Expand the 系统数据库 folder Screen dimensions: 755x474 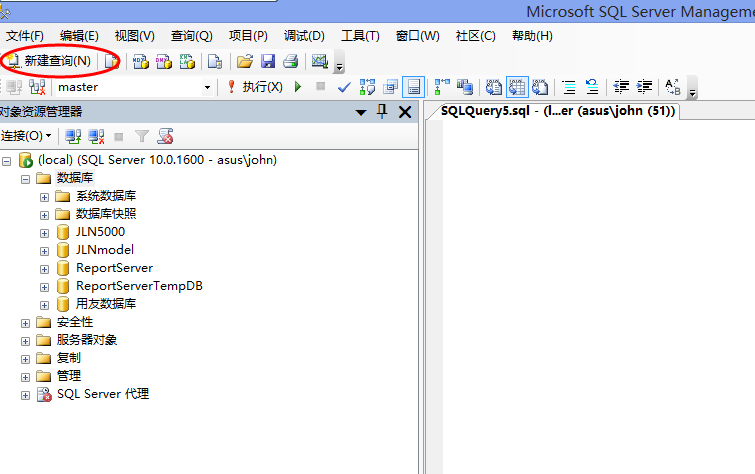click(x=44, y=198)
